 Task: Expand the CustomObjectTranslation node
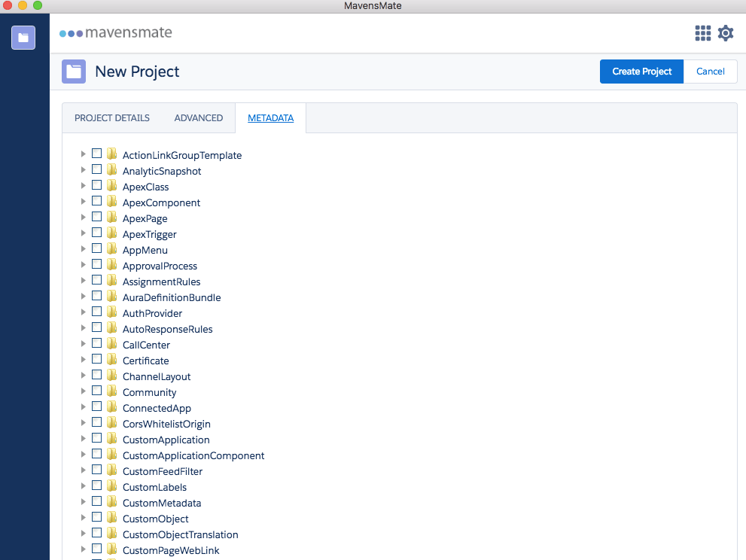[x=83, y=533]
